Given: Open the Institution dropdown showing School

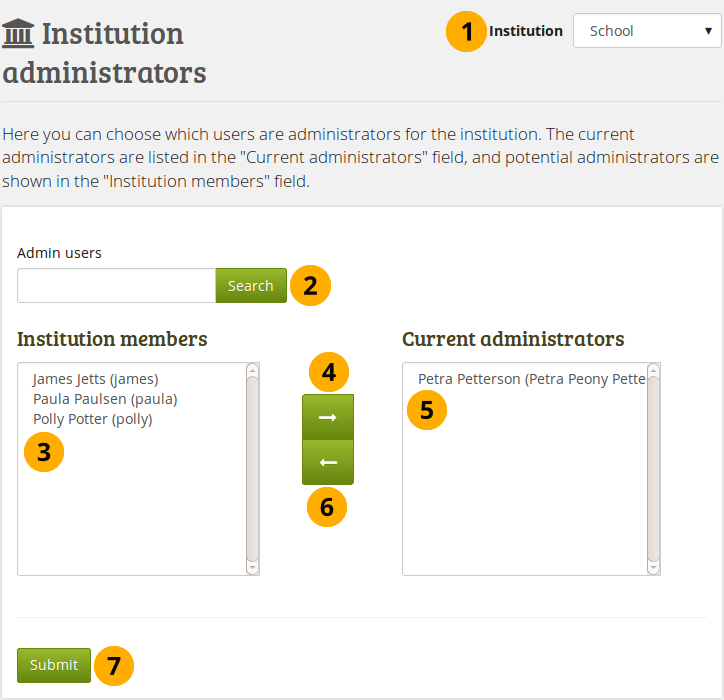Looking at the screenshot, I should 647,31.
